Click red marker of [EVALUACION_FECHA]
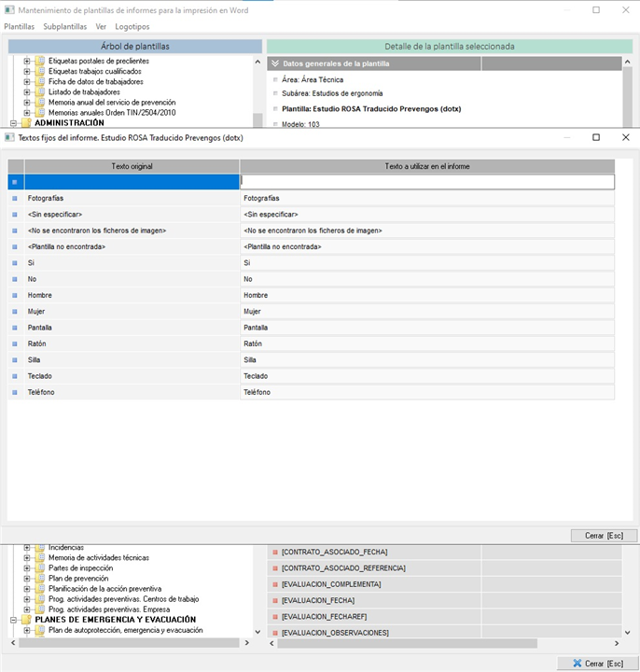This screenshot has width=640, height=672. pyautogui.click(x=275, y=600)
